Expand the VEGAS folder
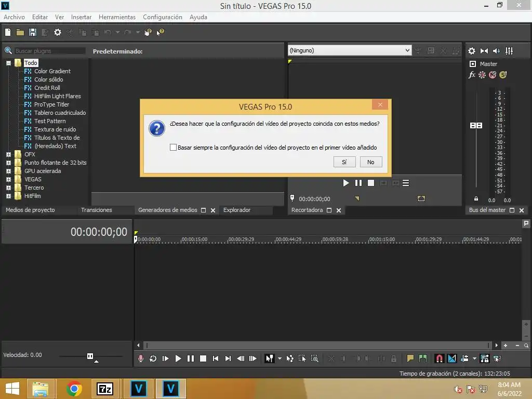The image size is (532, 399). [x=8, y=179]
